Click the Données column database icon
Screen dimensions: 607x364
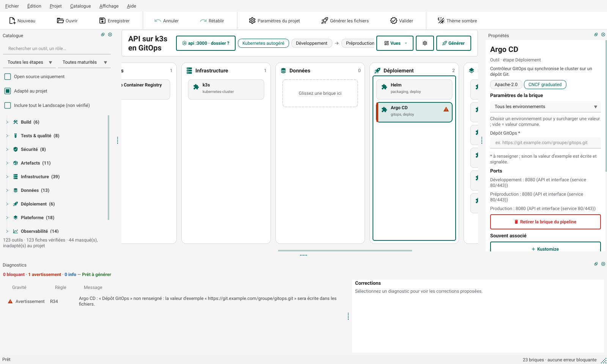point(283,71)
